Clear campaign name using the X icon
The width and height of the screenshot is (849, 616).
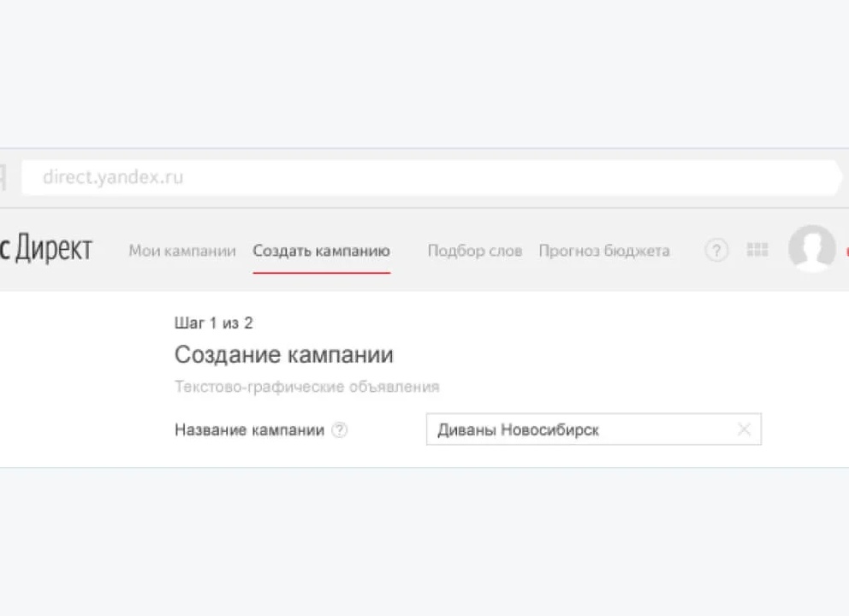[744, 429]
